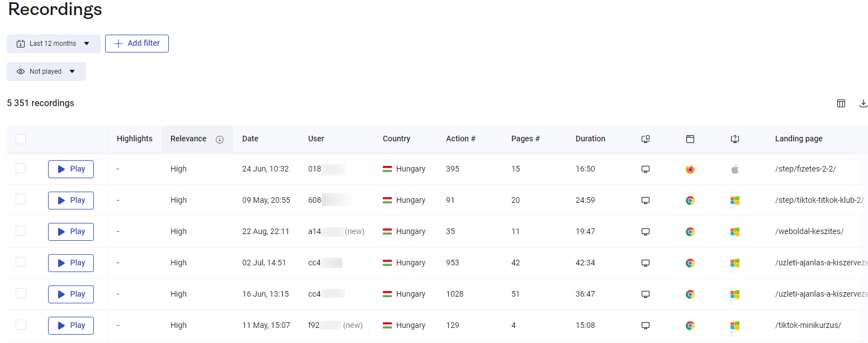Click the Add filter button

pyautogui.click(x=137, y=44)
